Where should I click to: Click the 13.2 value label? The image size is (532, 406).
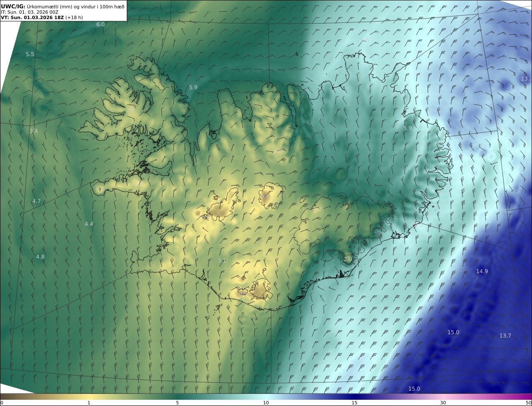point(526,79)
